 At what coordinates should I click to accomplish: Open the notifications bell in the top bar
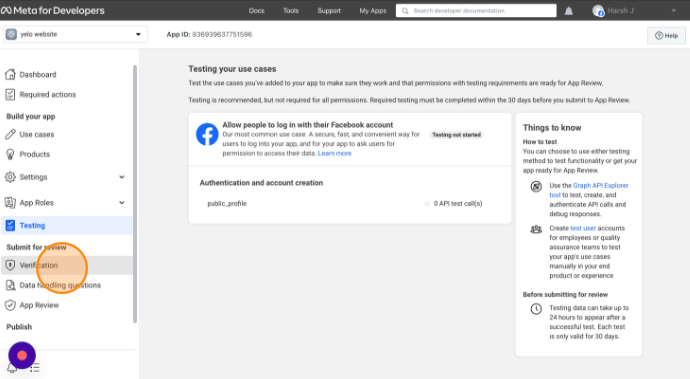point(569,11)
